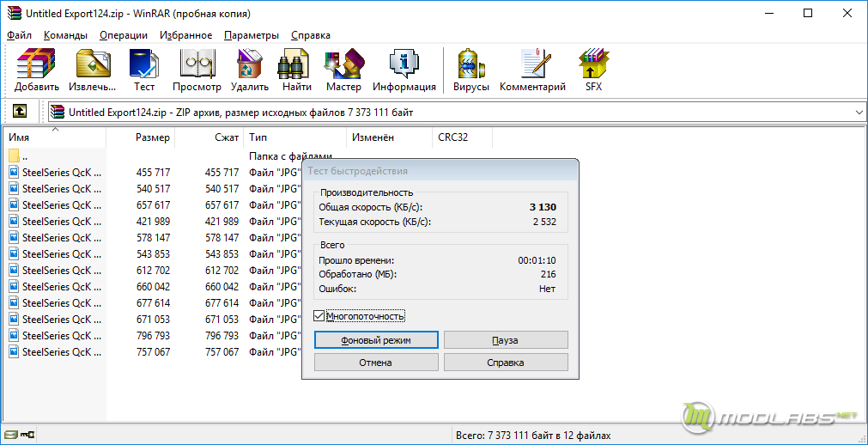
Task: Select the parent folder '..' row
Action: point(55,156)
